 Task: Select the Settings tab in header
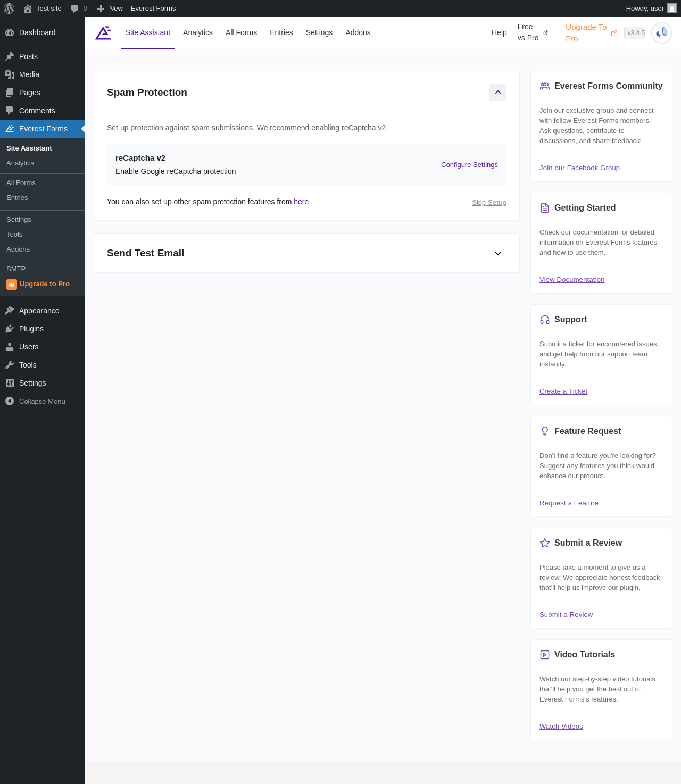pos(319,33)
